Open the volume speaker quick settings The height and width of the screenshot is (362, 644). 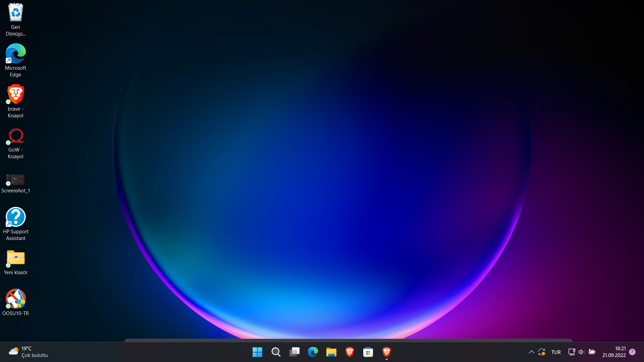(581, 352)
